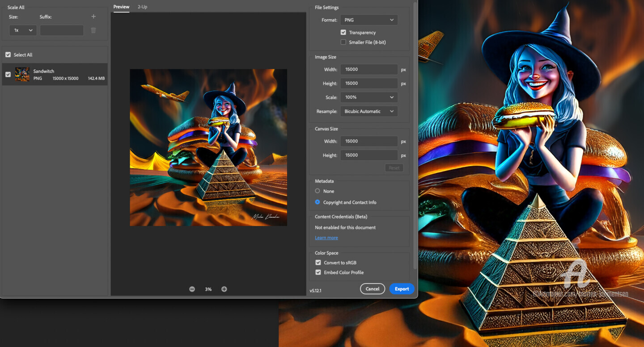644x347 pixels.
Task: Select None metadata radio button
Action: point(318,191)
